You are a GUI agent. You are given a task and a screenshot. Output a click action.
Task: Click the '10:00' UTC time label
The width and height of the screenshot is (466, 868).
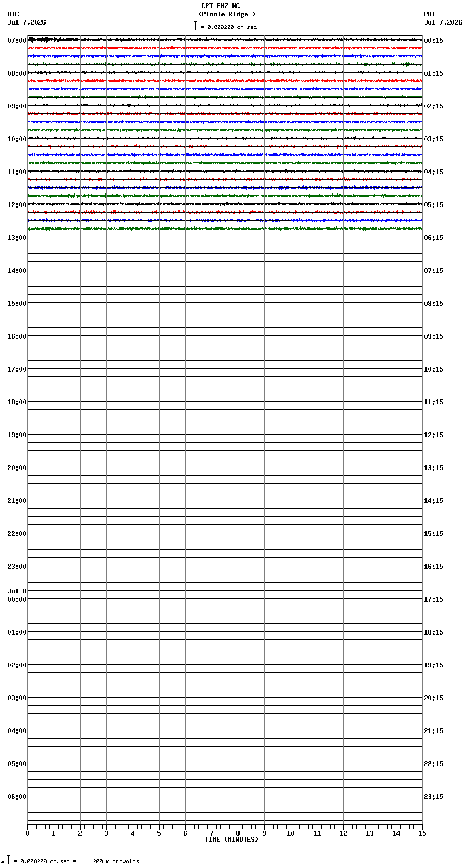(x=17, y=139)
